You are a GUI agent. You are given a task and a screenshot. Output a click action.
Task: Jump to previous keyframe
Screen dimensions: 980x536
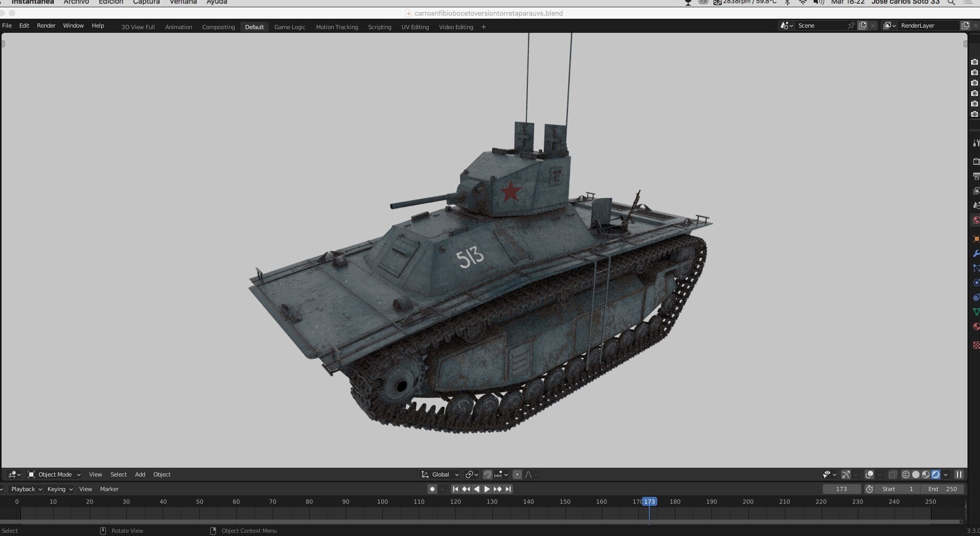[x=466, y=489]
